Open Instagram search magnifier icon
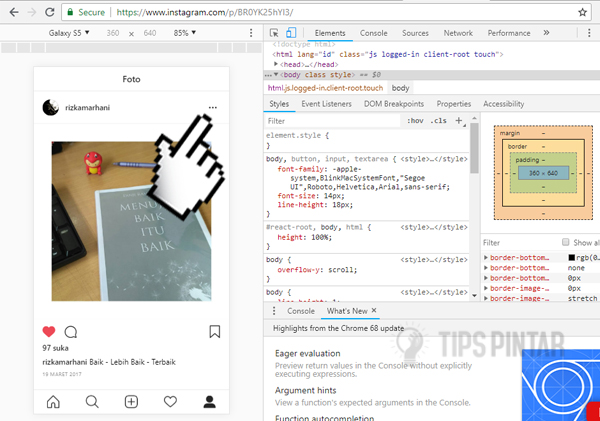 (x=92, y=402)
